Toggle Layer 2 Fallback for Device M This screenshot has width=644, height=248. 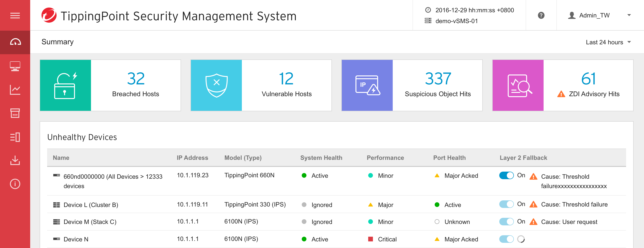coord(506,222)
